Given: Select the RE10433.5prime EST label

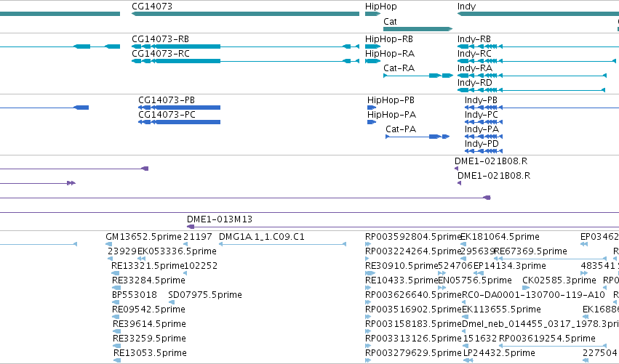Looking at the screenshot, I should (402, 280).
